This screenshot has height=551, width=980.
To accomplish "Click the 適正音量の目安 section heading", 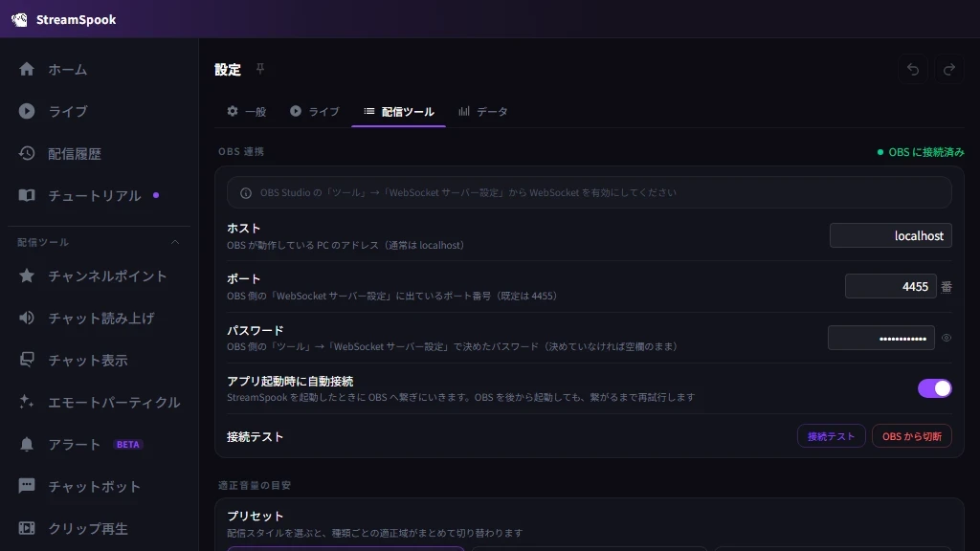I will click(255, 485).
